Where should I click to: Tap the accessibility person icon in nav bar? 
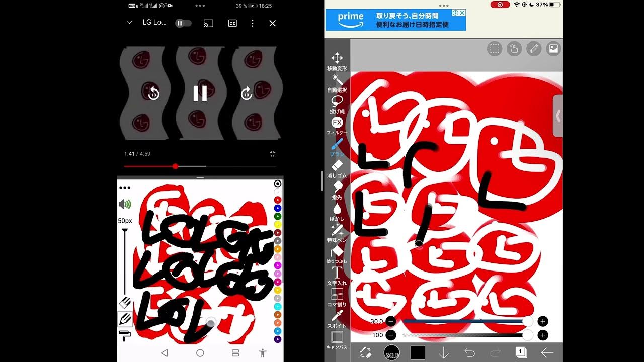point(262,353)
